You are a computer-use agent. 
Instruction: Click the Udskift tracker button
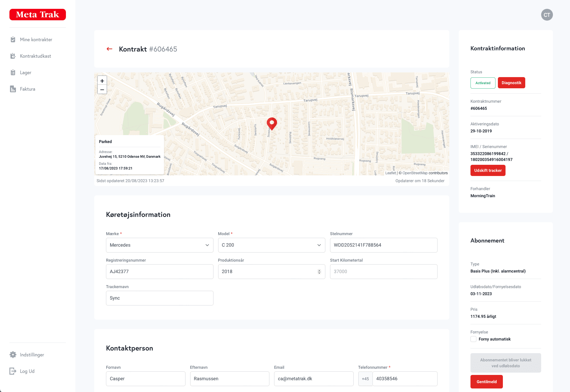tap(488, 170)
